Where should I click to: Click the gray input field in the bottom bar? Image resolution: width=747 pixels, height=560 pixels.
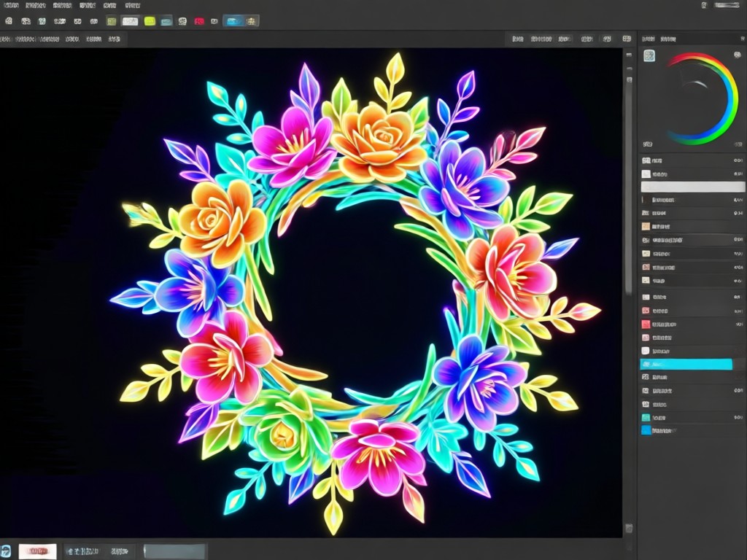pos(174,551)
